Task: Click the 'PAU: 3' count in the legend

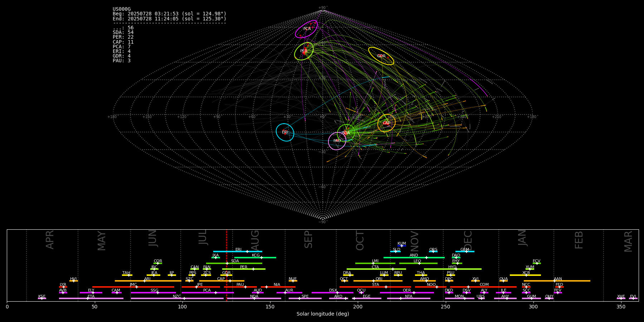Action: coord(122,60)
